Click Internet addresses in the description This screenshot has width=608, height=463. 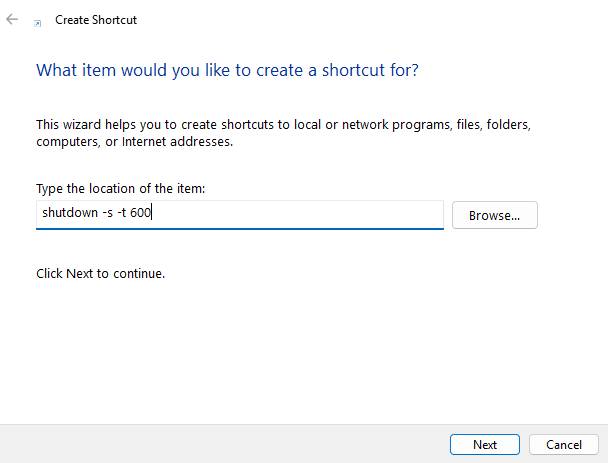tap(177, 142)
